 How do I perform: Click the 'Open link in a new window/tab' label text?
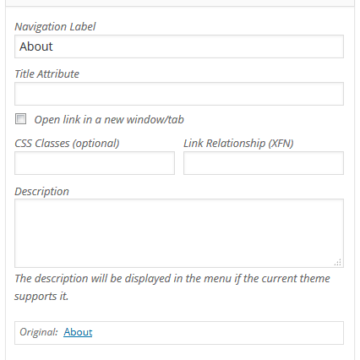(109, 120)
